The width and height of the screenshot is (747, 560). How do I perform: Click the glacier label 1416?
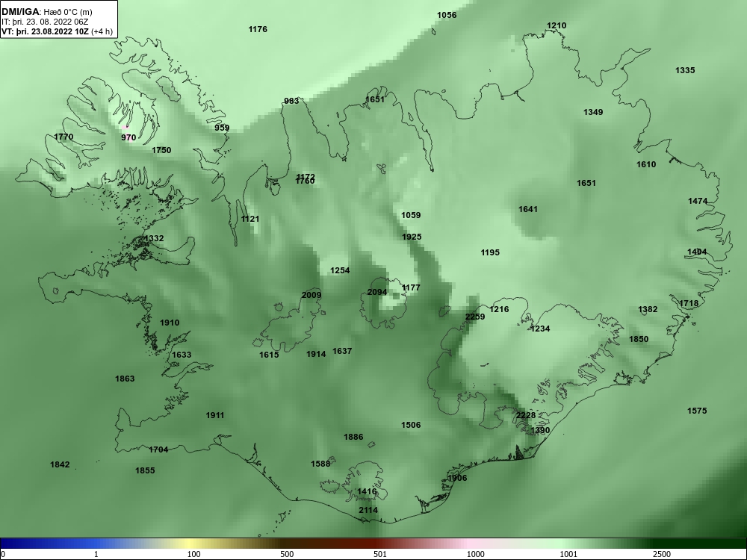pos(367,491)
